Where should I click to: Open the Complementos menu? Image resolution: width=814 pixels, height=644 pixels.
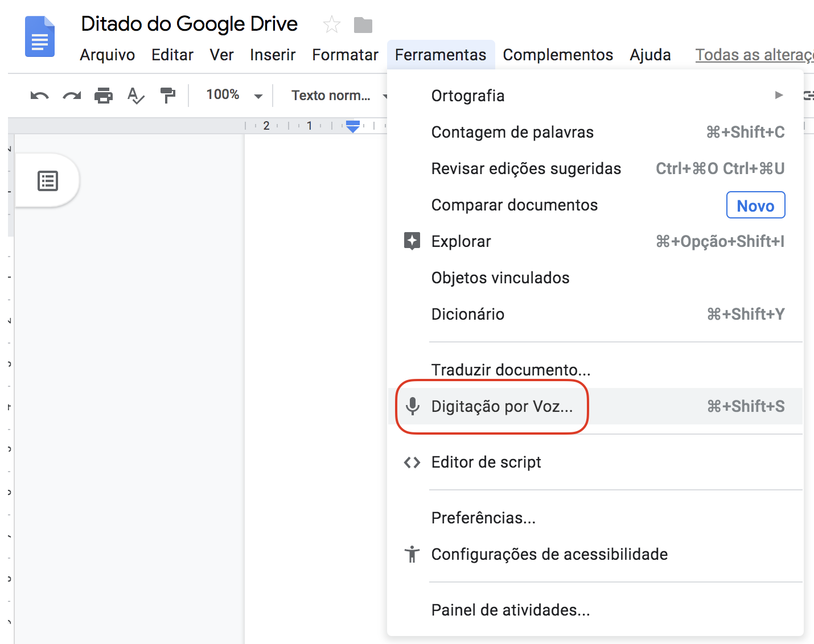(x=558, y=55)
